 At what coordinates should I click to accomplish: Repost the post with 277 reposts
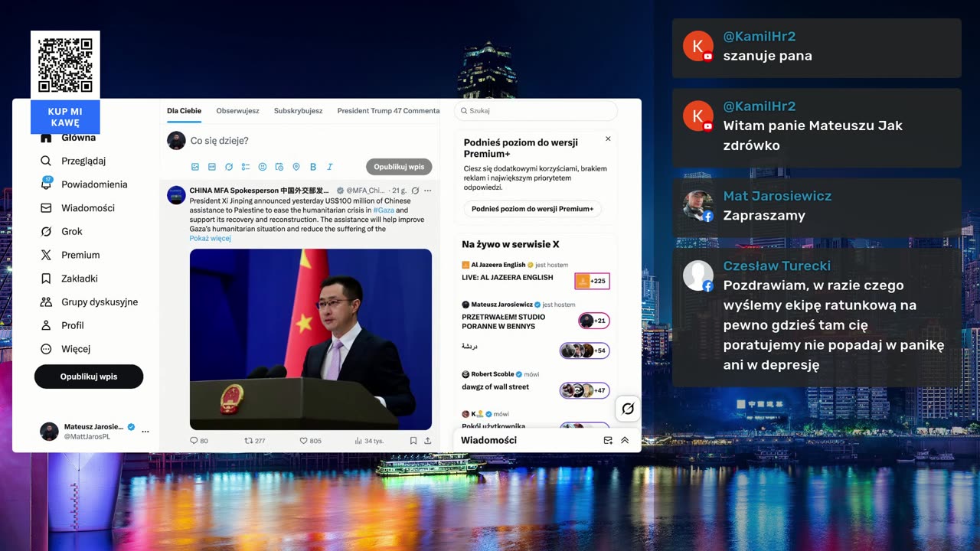(x=254, y=441)
